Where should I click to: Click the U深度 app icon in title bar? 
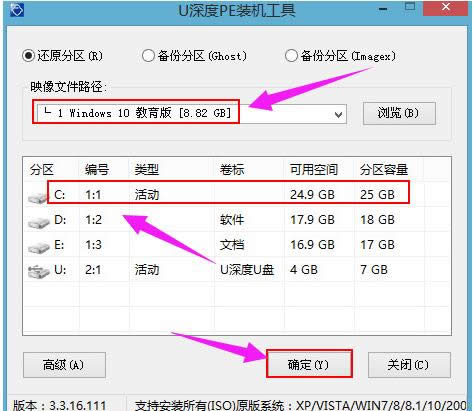[x=17, y=10]
